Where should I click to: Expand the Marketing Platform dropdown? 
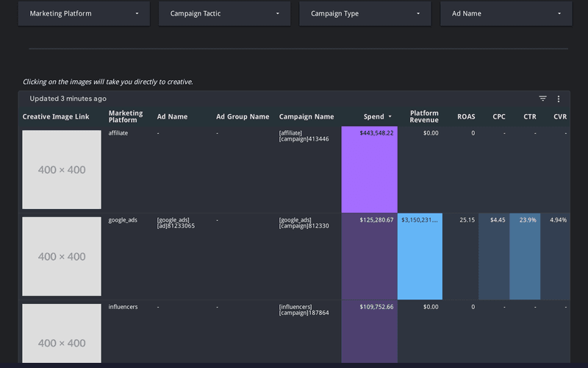(84, 13)
